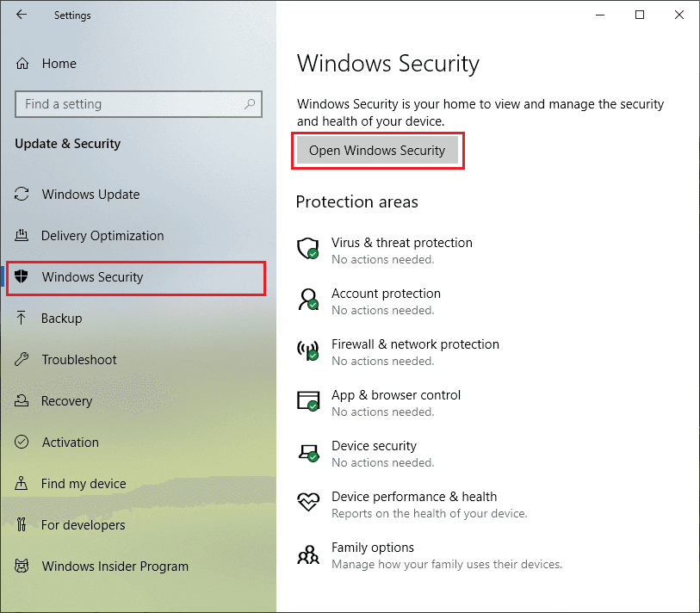Close the Settings window

(x=679, y=15)
